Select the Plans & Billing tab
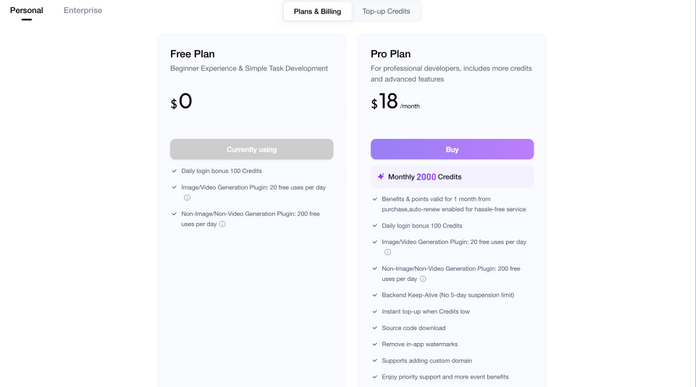This screenshot has width=696, height=387. [317, 11]
